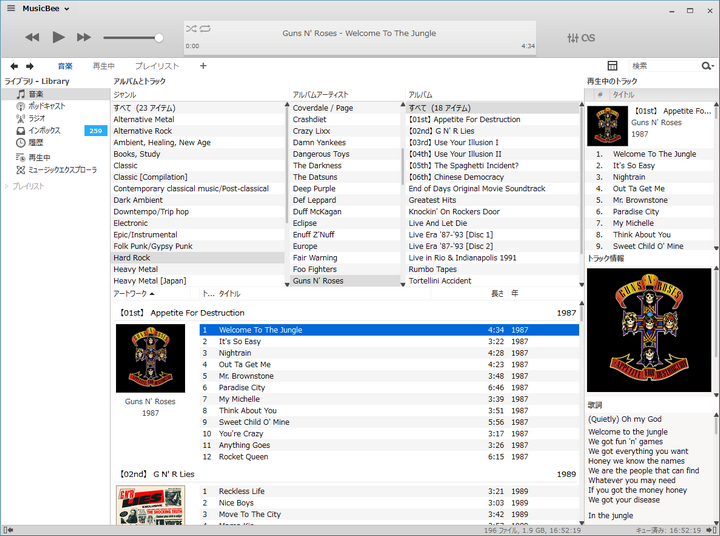Adjust the volume slider handle

(x=159, y=38)
